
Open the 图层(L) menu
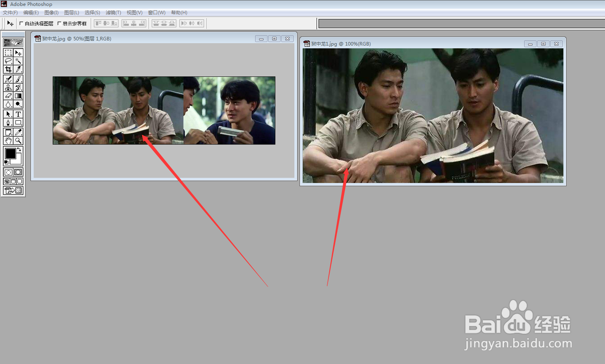(72, 13)
